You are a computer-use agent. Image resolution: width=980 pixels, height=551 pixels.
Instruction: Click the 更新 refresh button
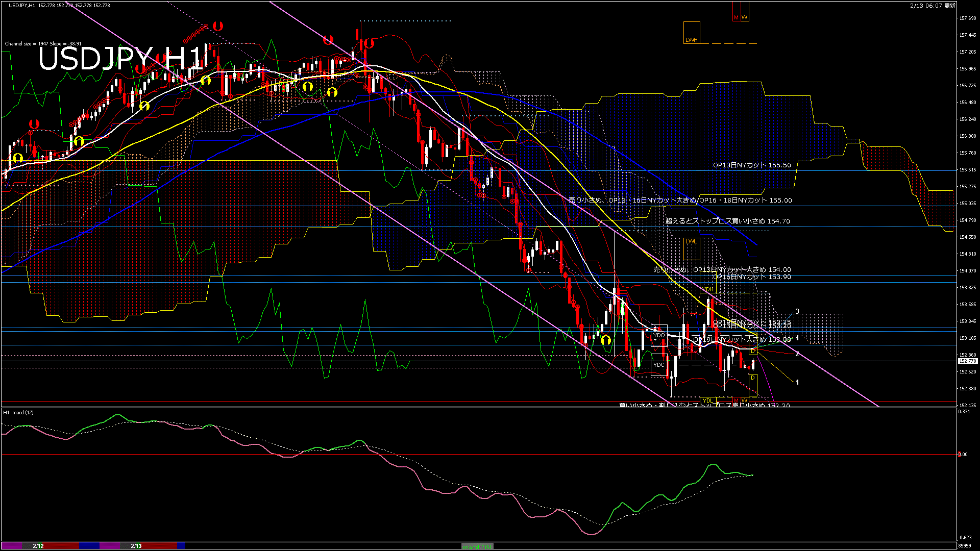(950, 6)
